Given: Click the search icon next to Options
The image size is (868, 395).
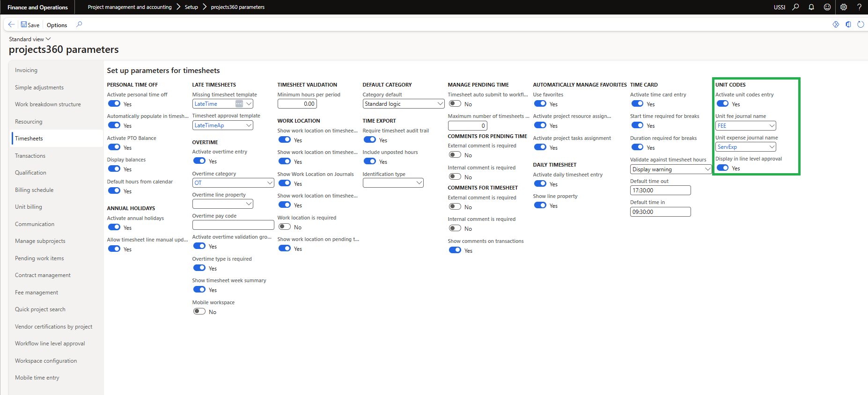Looking at the screenshot, I should (x=79, y=24).
